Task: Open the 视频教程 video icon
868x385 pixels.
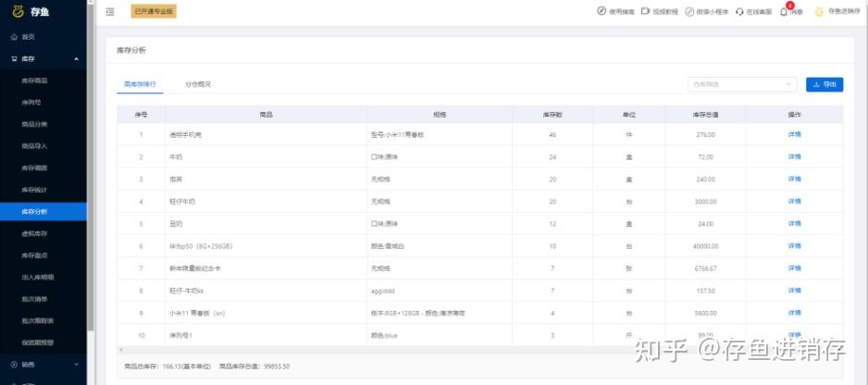Action: coord(645,11)
